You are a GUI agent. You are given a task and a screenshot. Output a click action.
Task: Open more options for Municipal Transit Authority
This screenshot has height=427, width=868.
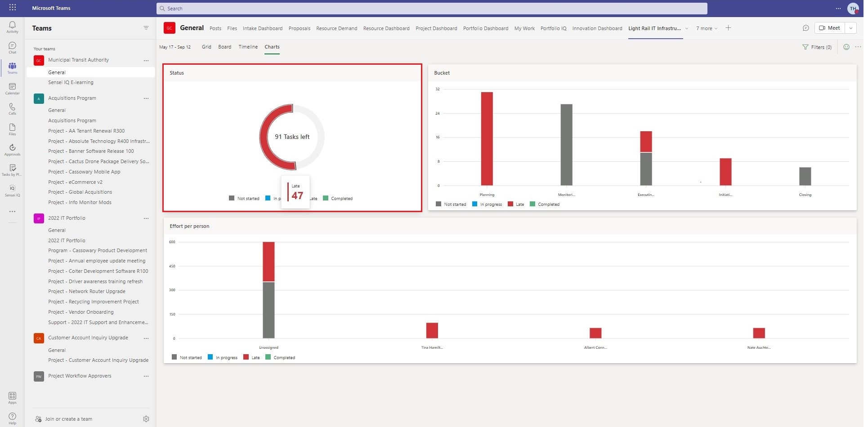click(x=146, y=60)
